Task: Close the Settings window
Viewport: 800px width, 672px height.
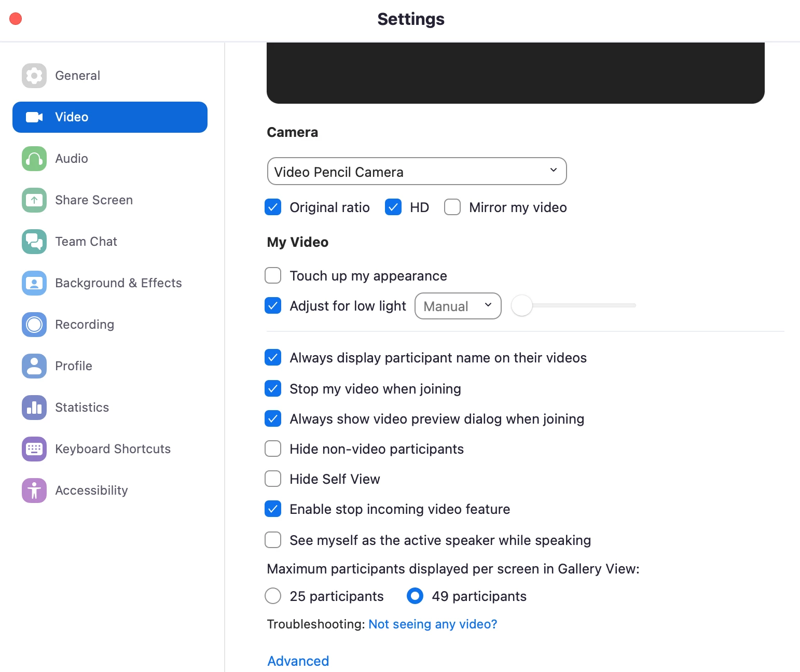Action: click(16, 19)
